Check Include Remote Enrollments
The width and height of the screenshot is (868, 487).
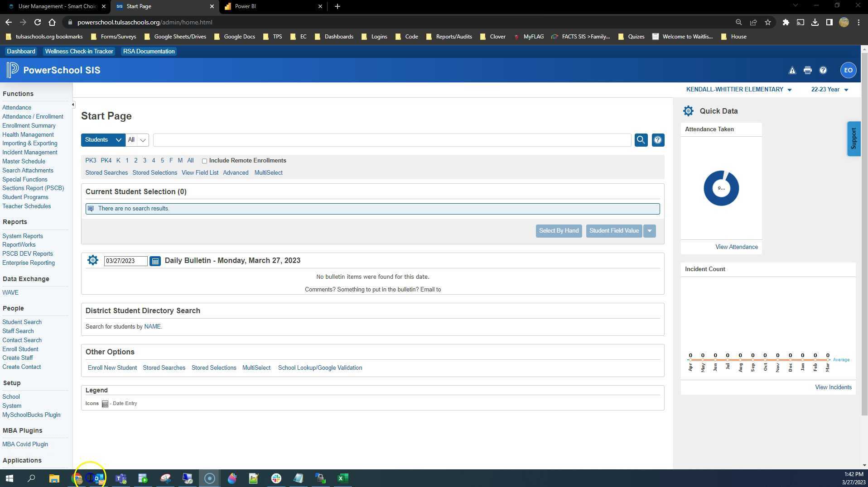[x=204, y=160]
